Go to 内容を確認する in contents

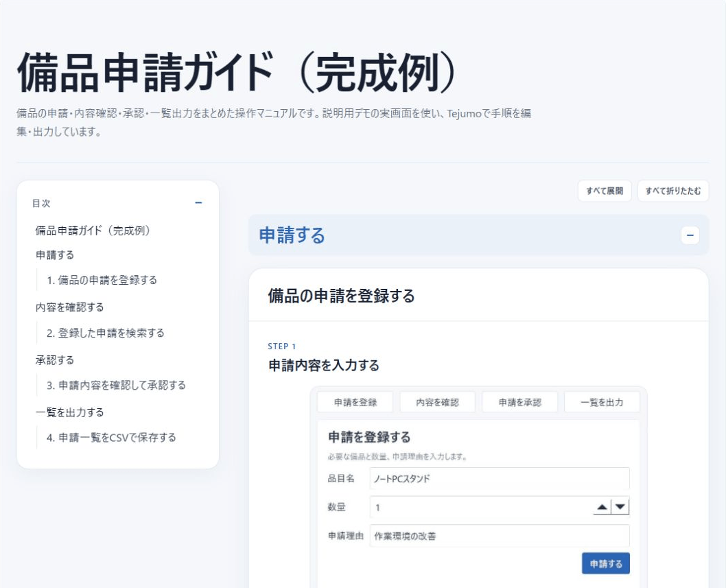tap(69, 307)
